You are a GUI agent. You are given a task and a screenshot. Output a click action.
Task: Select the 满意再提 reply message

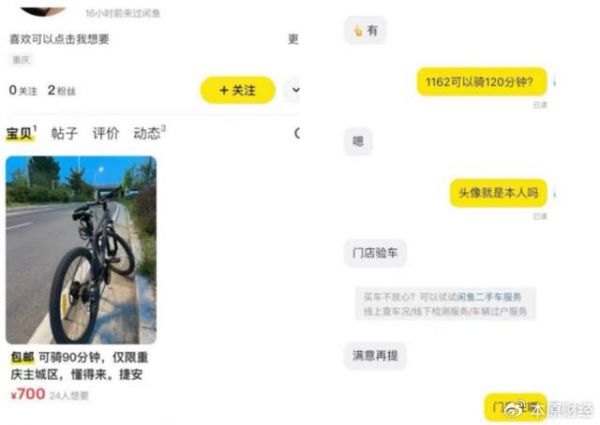375,356
